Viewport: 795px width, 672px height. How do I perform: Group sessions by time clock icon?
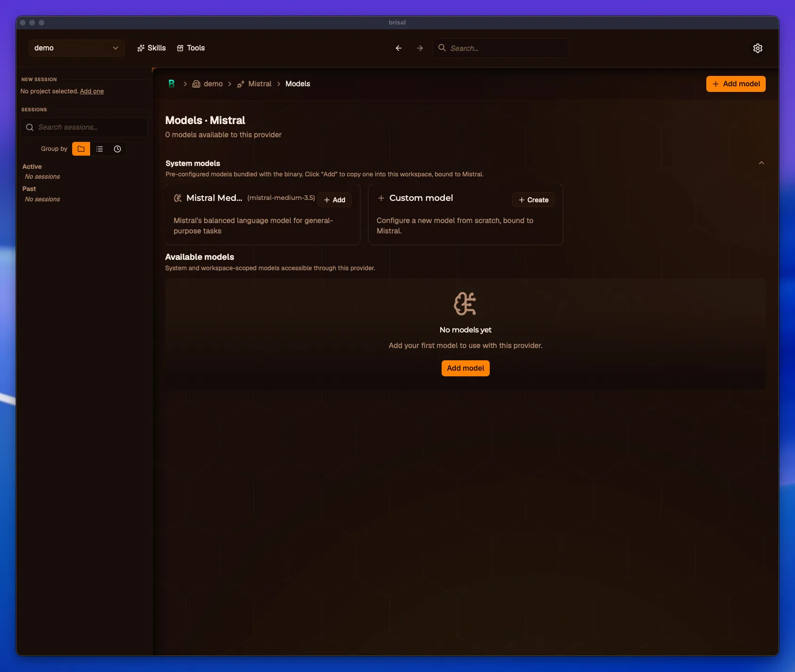pyautogui.click(x=117, y=149)
